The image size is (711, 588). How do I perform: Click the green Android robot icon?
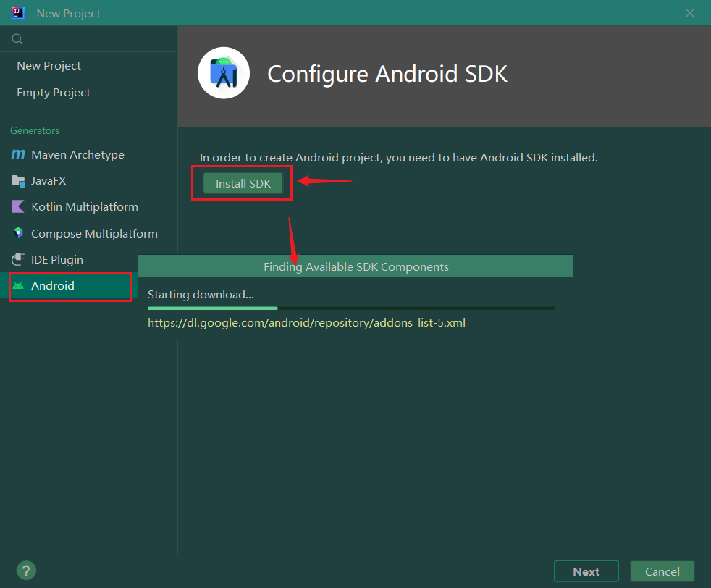pyautogui.click(x=18, y=285)
